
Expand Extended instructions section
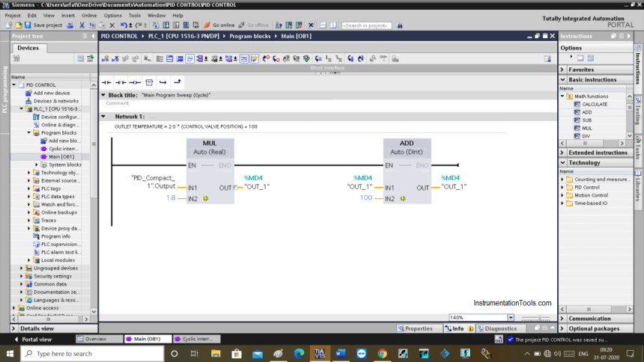coord(562,153)
